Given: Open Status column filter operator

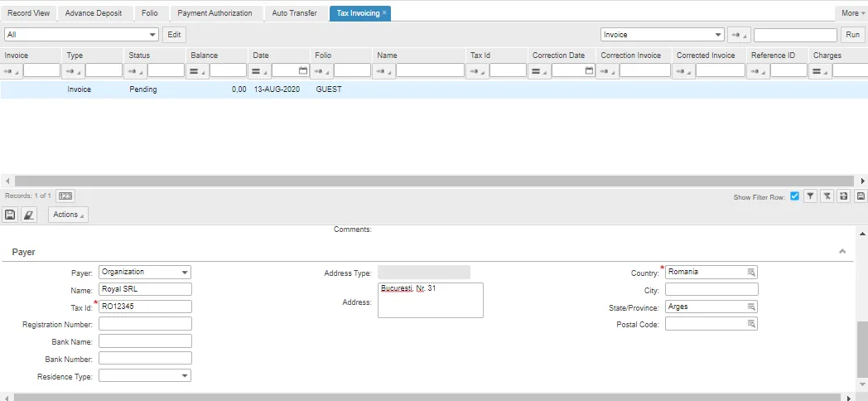Looking at the screenshot, I should [x=135, y=71].
